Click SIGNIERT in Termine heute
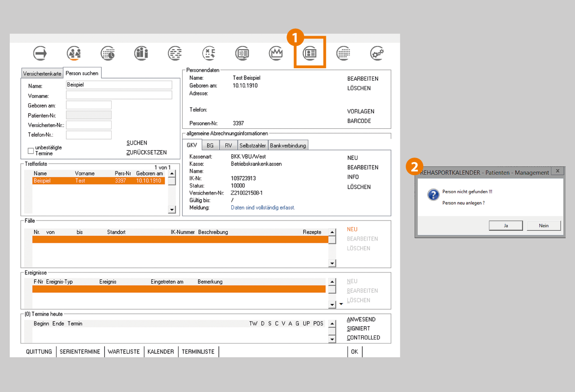This screenshot has height=392, width=575. coord(358,329)
